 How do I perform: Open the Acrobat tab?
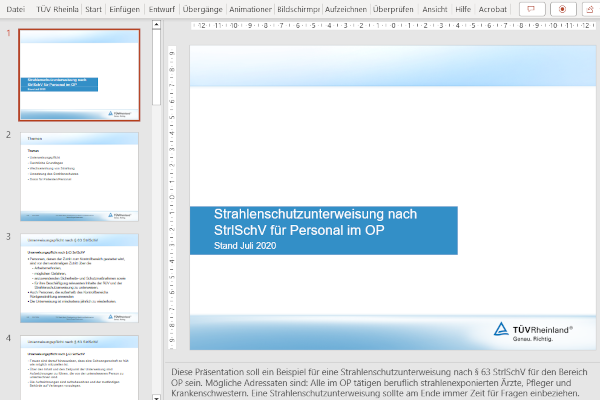[493, 9]
